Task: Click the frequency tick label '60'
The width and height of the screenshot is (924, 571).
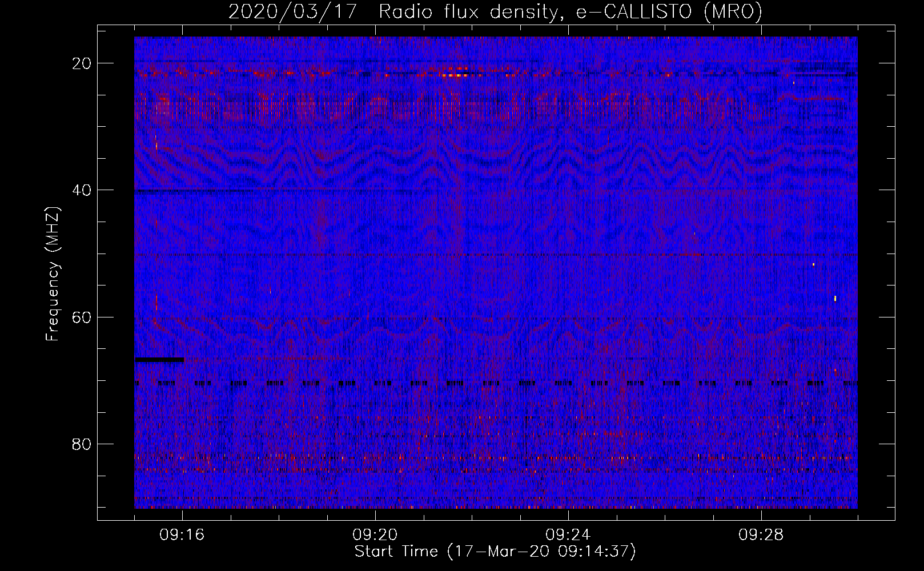Action: pos(82,317)
